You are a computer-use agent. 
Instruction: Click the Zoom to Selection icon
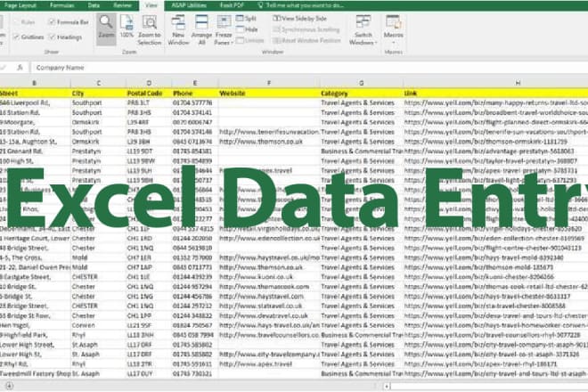[150, 23]
